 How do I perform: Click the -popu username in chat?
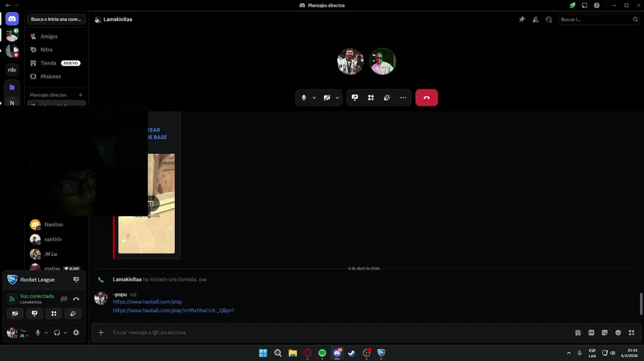coord(120,294)
